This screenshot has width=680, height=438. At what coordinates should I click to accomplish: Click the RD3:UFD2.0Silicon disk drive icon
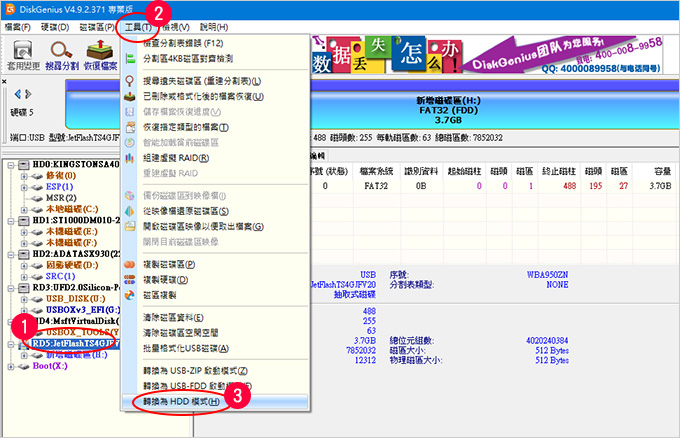point(23,288)
